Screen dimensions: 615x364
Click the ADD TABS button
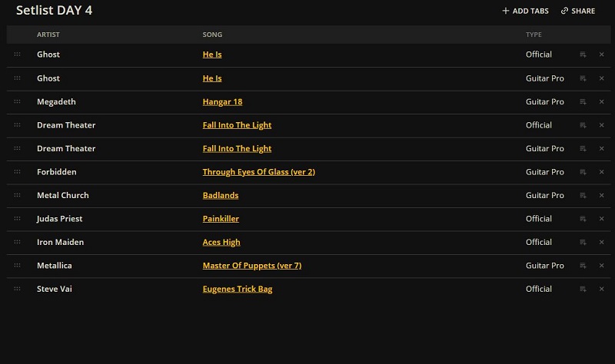click(525, 11)
